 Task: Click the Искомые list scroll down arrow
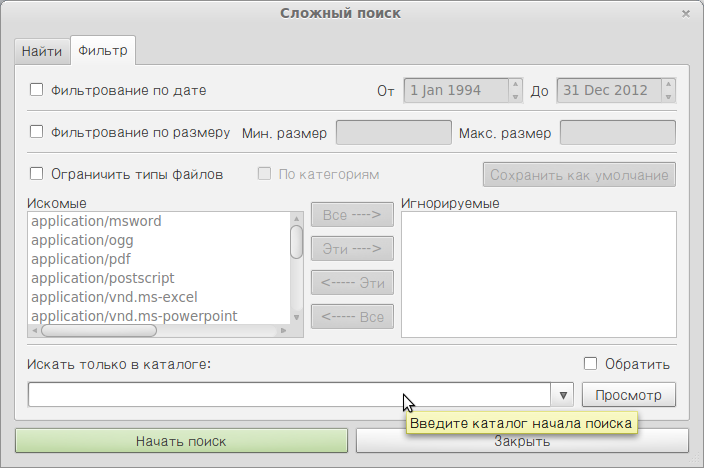point(296,318)
